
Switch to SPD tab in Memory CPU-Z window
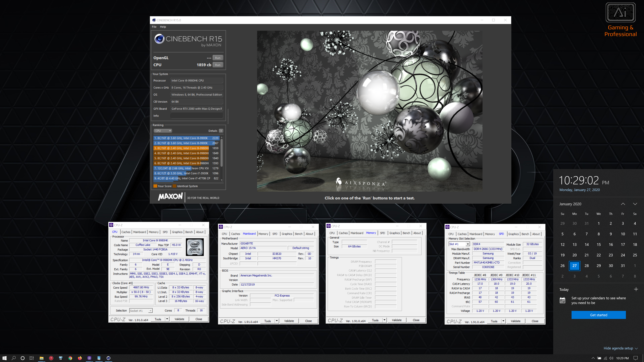[382, 233]
